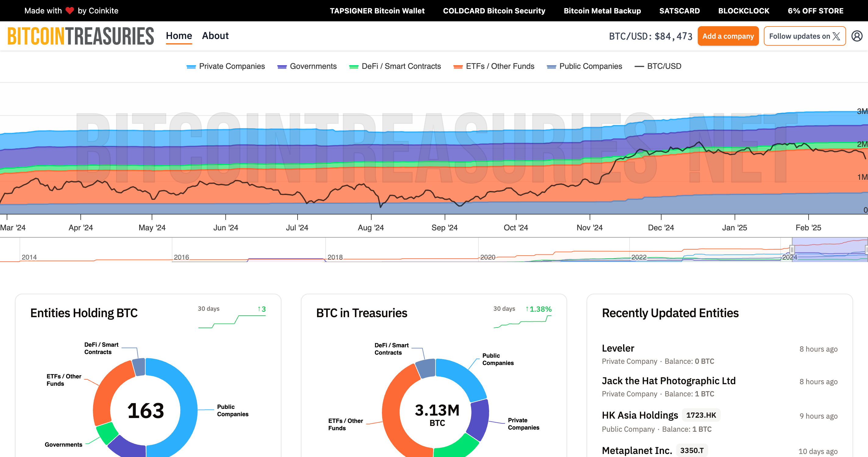The width and height of the screenshot is (868, 457).
Task: Click the BTC in Treasuries heading
Action: tap(362, 313)
